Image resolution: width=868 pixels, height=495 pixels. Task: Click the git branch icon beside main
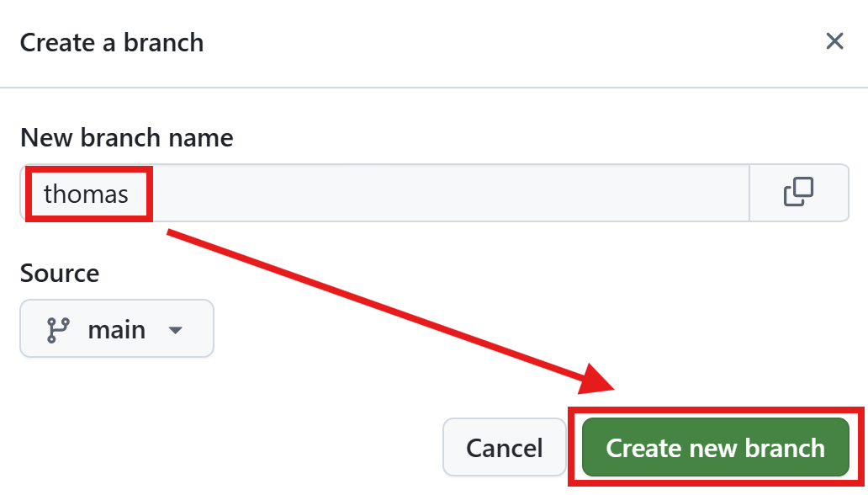click(x=57, y=329)
